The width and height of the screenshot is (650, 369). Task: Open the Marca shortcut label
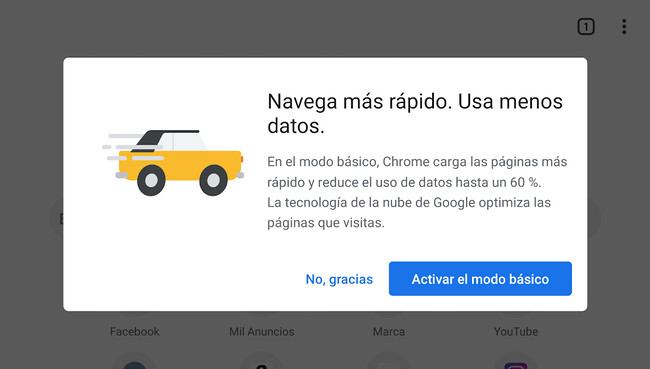389,332
